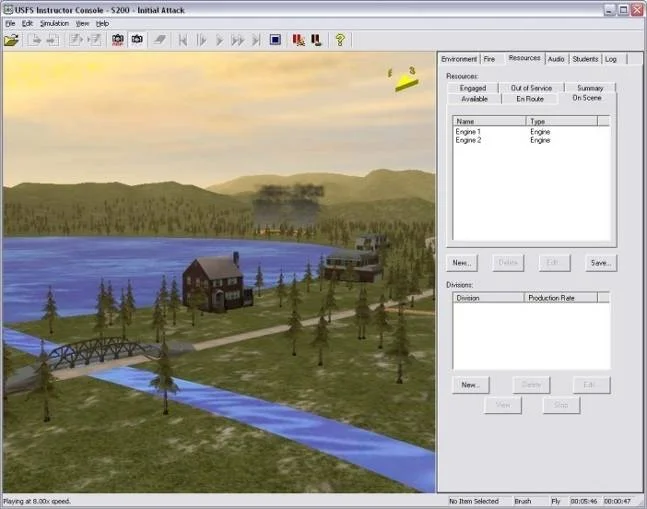Click the black camera toolbar icon
The width and height of the screenshot is (647, 509).
137,40
